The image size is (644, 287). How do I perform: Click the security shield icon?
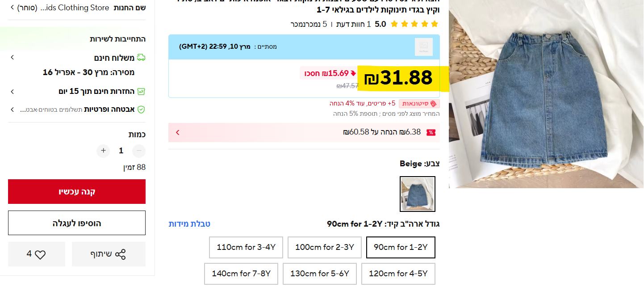click(x=141, y=110)
